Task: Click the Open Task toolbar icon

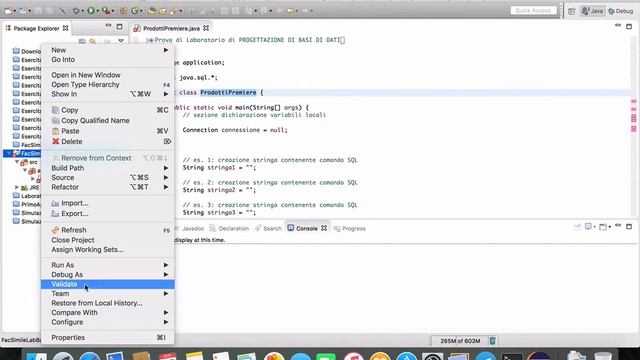Action: pyautogui.click(x=162, y=11)
